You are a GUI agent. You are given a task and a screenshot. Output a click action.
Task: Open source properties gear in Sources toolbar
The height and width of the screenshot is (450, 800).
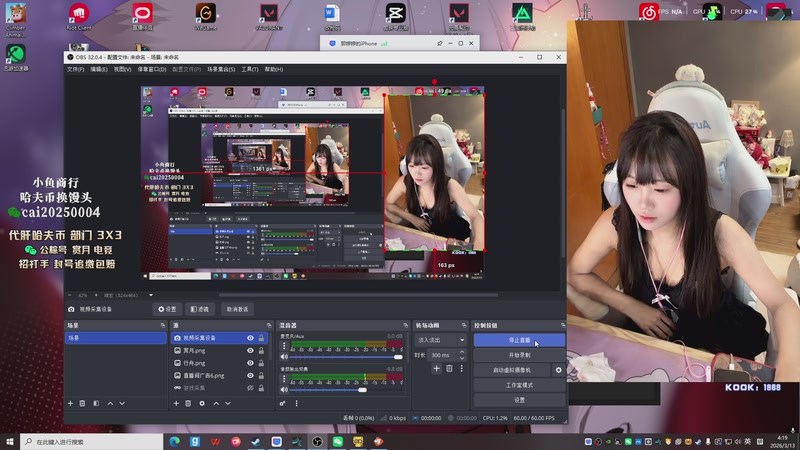click(x=202, y=403)
